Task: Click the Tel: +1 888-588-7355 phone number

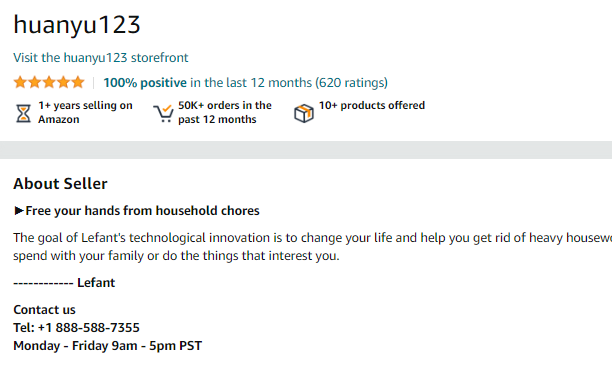Action: [76, 328]
